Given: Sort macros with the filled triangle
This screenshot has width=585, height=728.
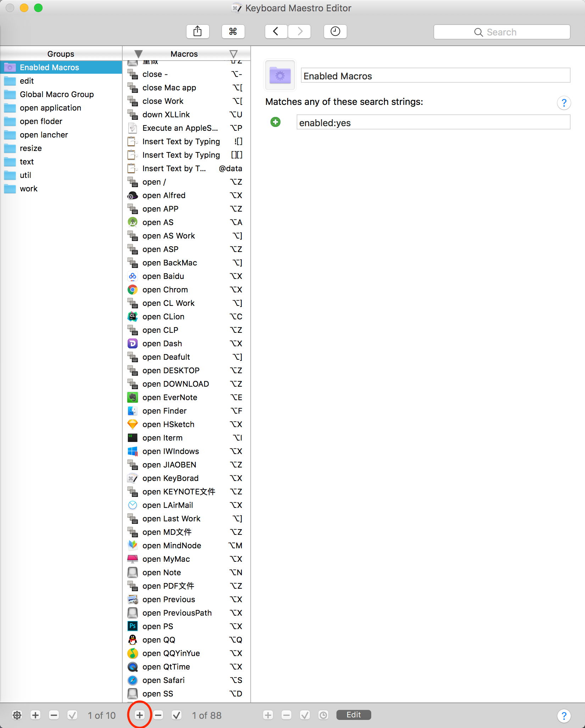Looking at the screenshot, I should coord(139,54).
